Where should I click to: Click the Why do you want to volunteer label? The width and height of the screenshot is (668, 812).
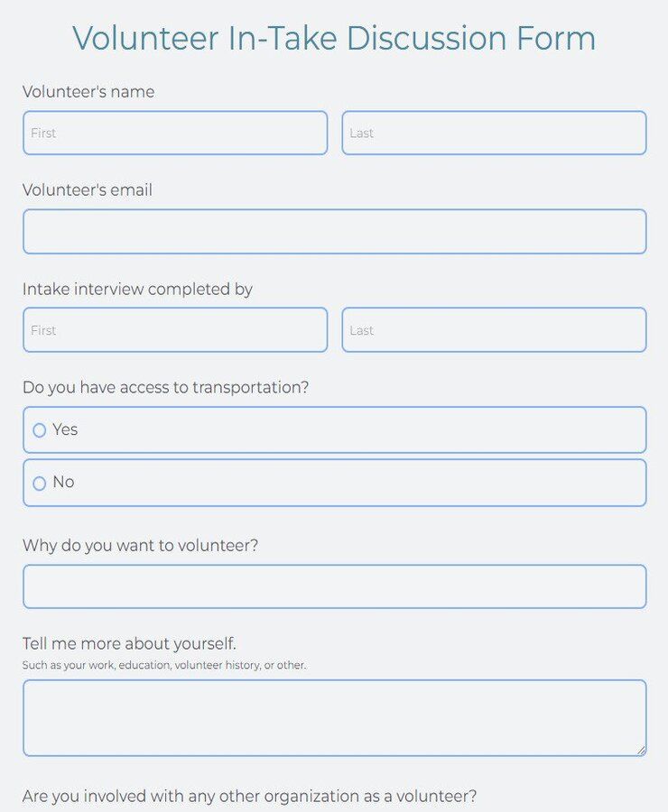click(140, 546)
